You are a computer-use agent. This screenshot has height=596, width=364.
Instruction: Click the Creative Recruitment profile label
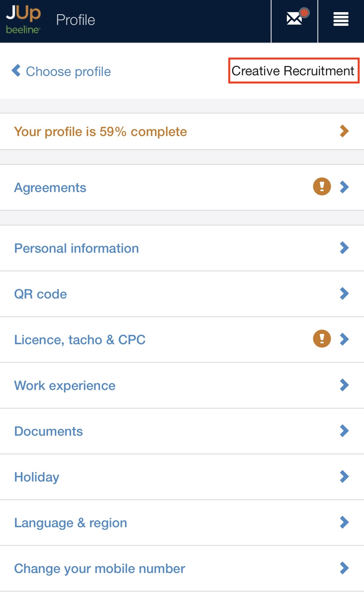[293, 71]
